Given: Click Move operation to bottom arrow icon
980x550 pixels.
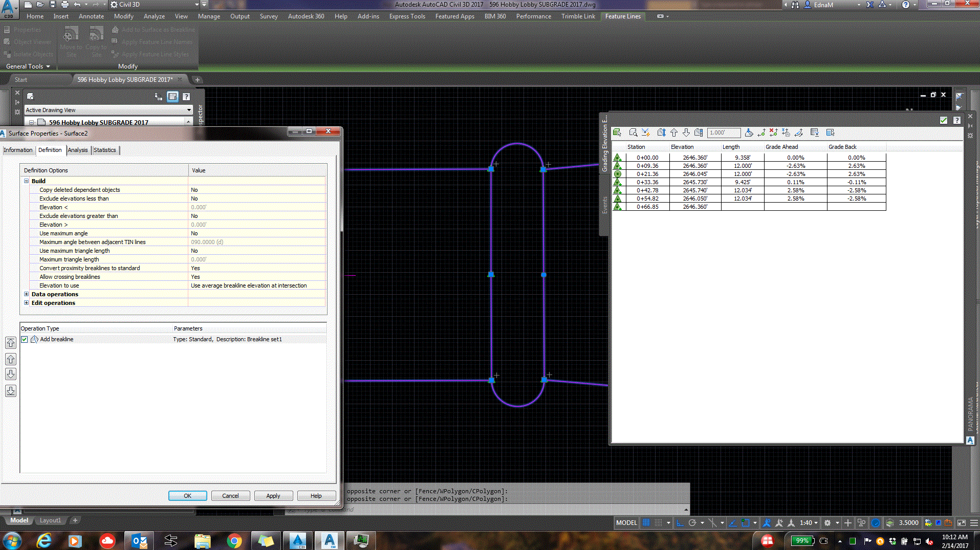Looking at the screenshot, I should tap(11, 391).
